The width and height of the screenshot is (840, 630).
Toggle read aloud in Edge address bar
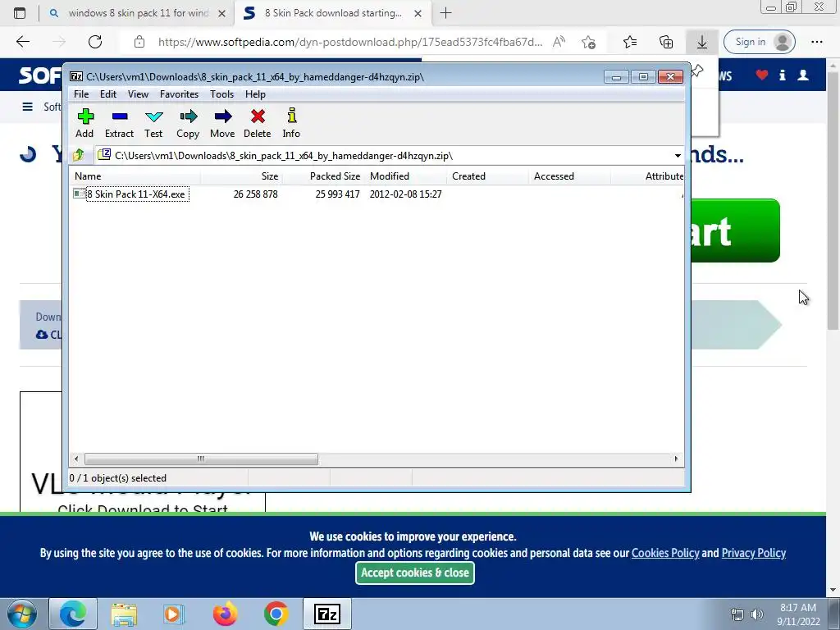pyautogui.click(x=559, y=42)
